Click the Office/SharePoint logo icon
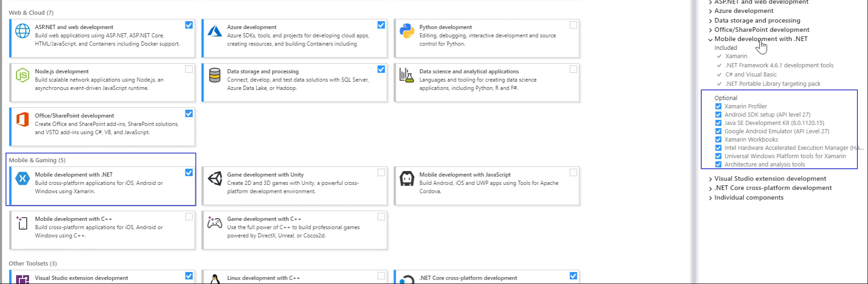 23,119
